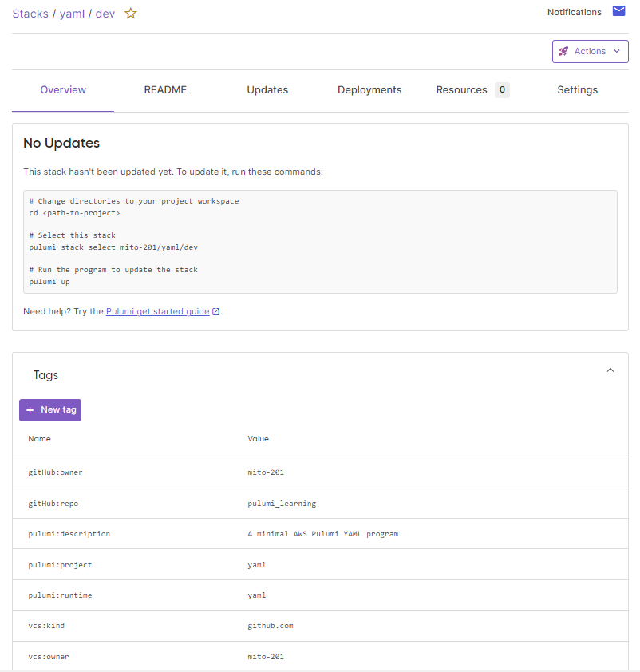Select the pulumi up command line

pyautogui.click(x=49, y=282)
